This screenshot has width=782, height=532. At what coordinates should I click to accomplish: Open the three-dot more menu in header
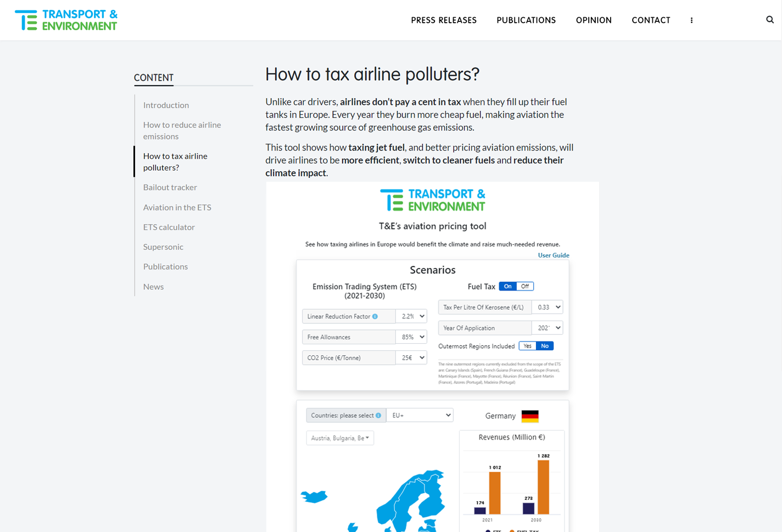[x=691, y=20]
